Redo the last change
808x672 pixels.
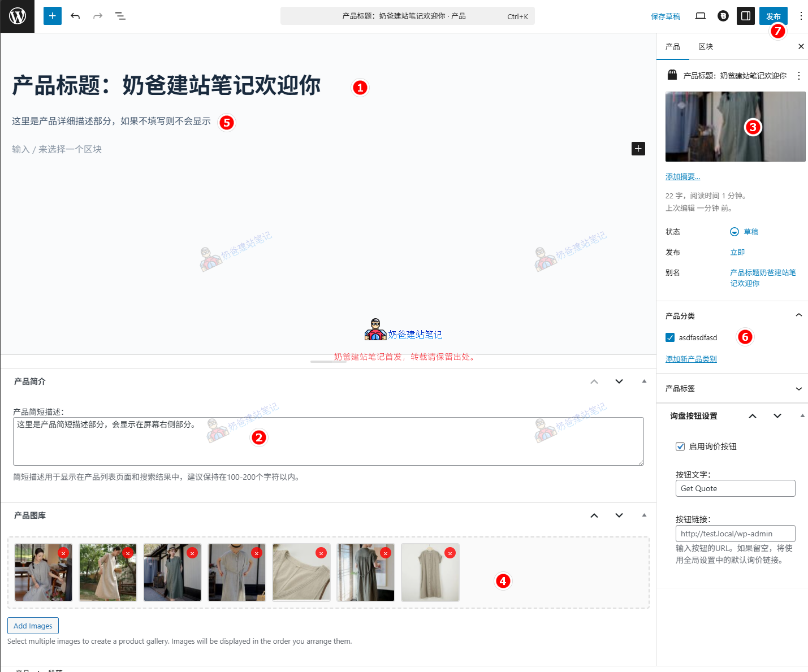pyautogui.click(x=97, y=16)
